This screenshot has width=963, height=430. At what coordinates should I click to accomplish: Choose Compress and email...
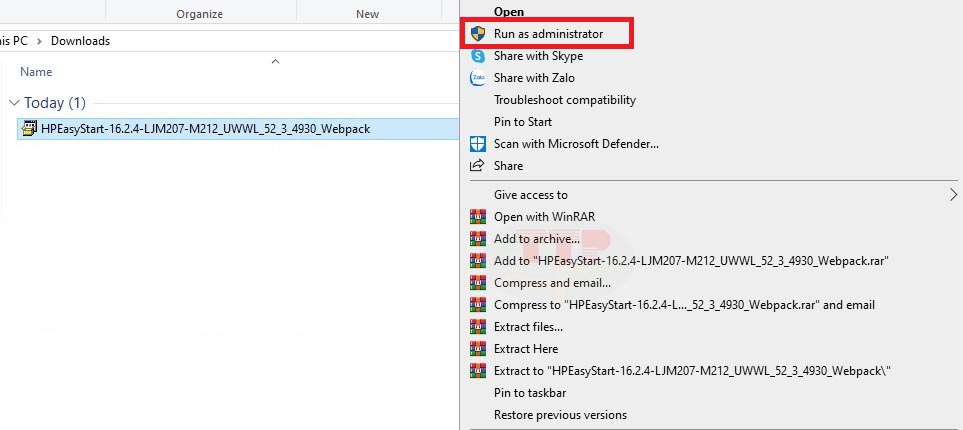click(x=552, y=283)
